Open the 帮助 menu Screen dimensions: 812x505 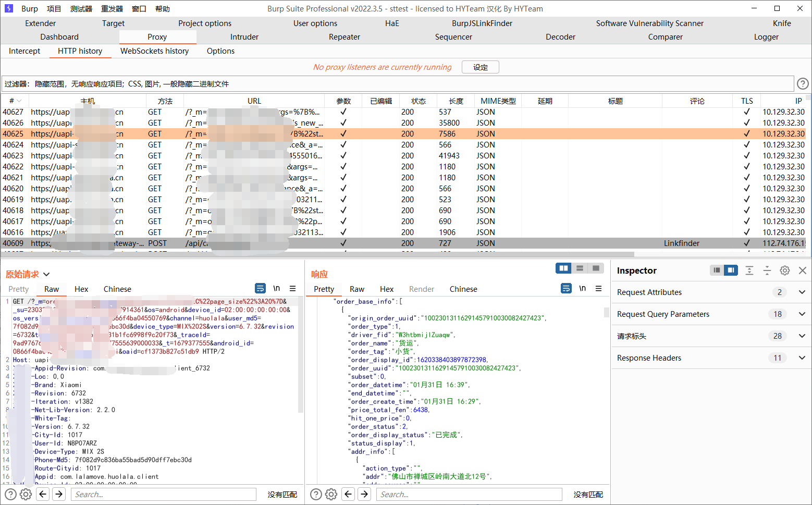click(x=163, y=9)
